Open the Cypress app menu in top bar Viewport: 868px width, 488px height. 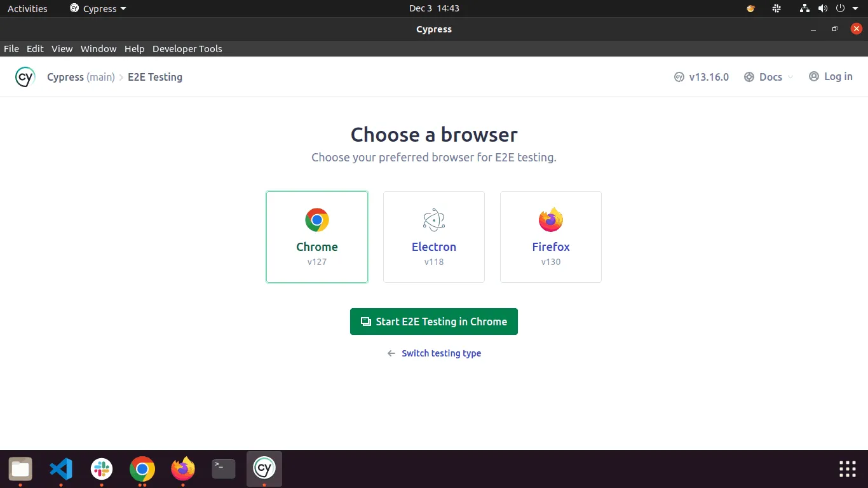pyautogui.click(x=98, y=8)
